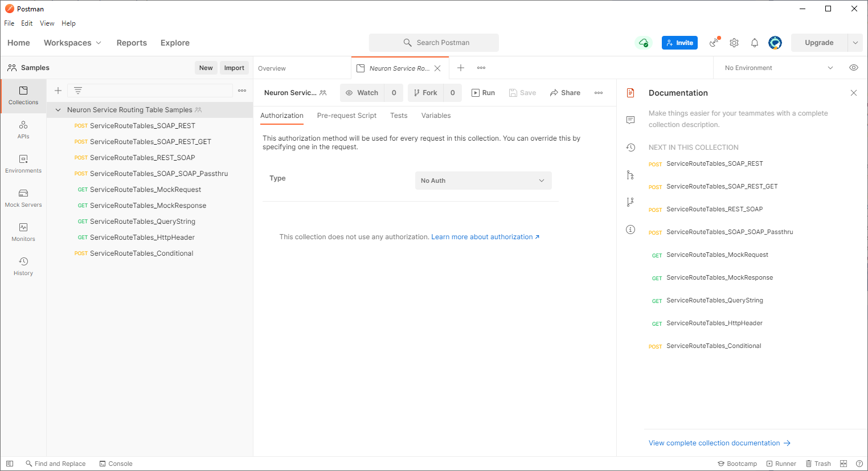The width and height of the screenshot is (868, 471).
Task: Open the Workspaces dropdown
Action: [x=72, y=43]
